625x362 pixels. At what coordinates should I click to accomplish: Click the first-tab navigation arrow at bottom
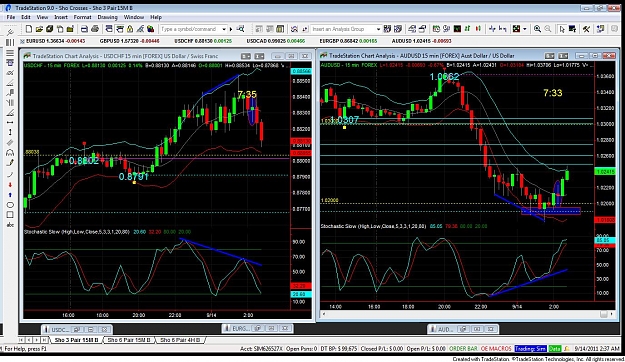click(22, 340)
